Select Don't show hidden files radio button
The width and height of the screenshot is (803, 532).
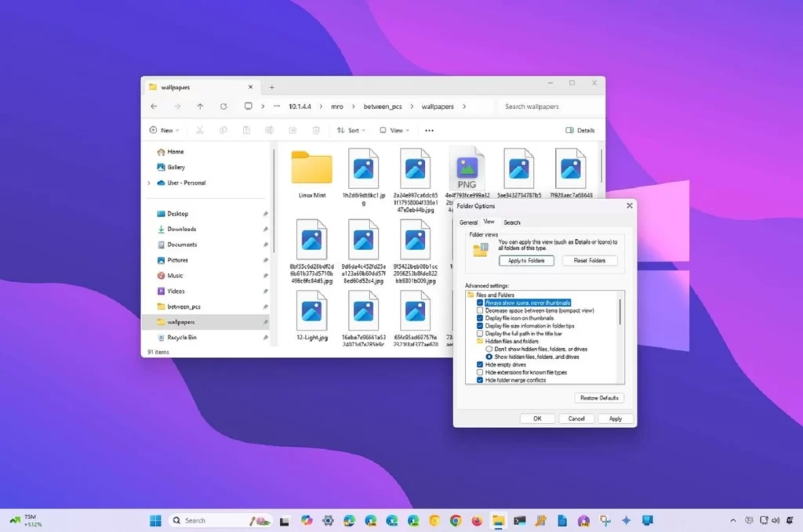click(489, 349)
